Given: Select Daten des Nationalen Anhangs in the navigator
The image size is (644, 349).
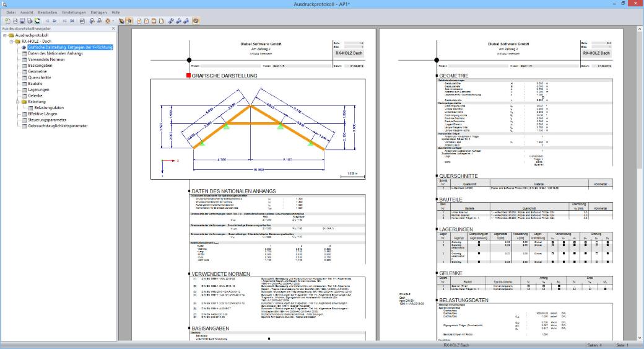Looking at the screenshot, I should coord(56,53).
